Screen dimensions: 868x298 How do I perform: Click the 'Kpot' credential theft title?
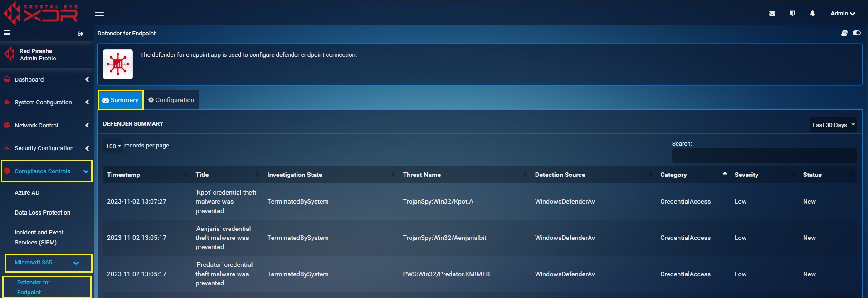[226, 201]
